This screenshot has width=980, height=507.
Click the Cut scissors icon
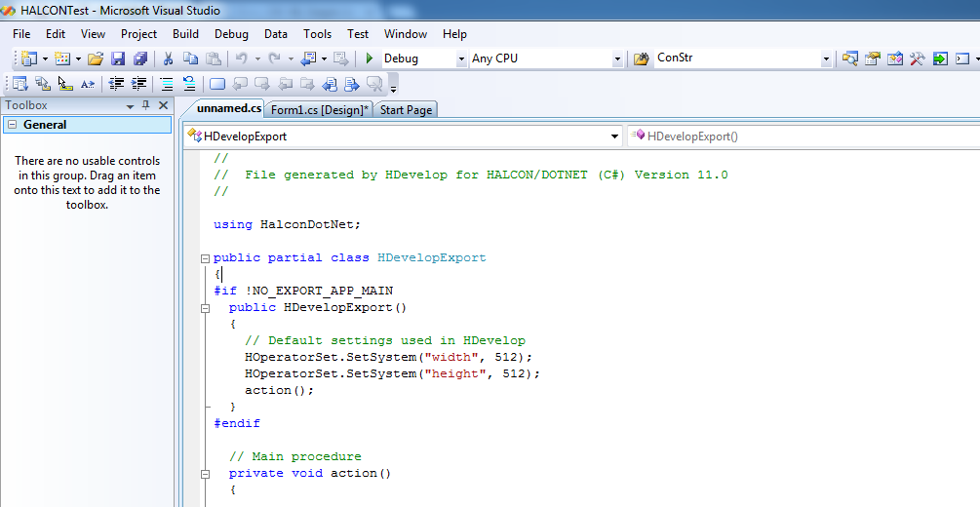[168, 58]
